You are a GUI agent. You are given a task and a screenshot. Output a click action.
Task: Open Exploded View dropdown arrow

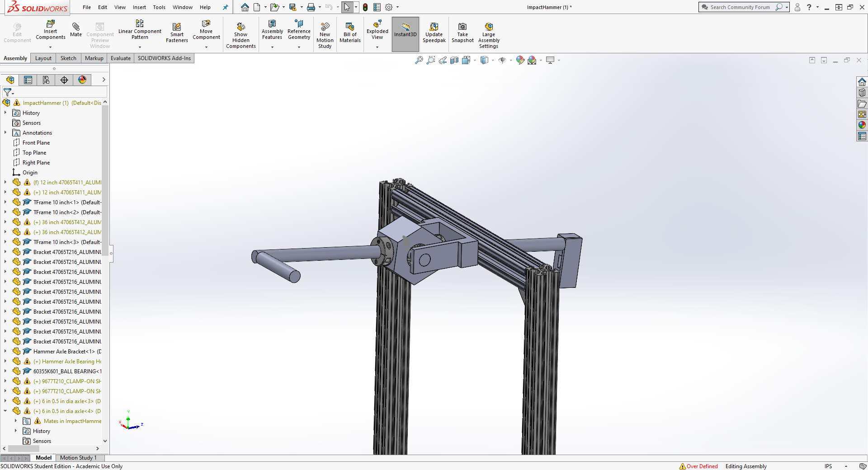pos(377,47)
